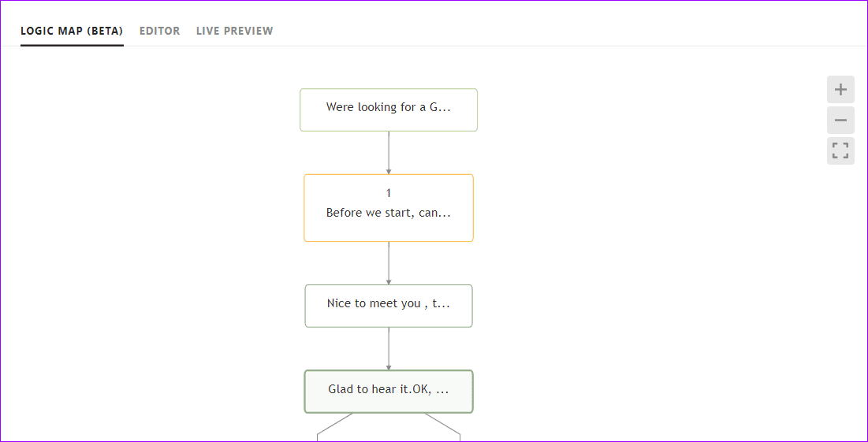Click the underline beneath Logic Map tab
Viewport: 868px width, 442px height.
pos(72,46)
